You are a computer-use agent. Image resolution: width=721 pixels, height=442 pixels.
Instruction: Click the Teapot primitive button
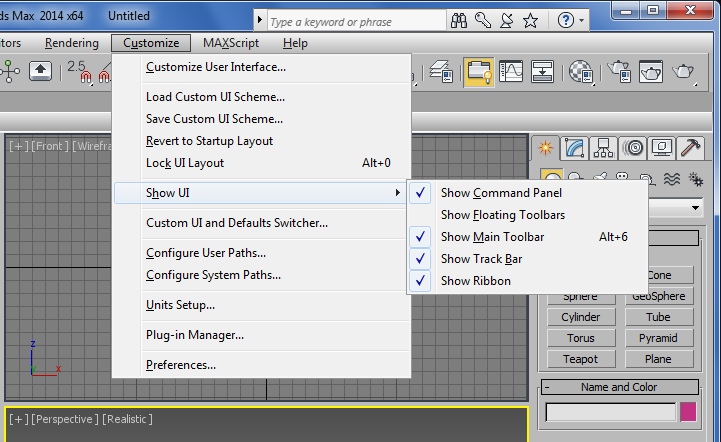click(581, 359)
